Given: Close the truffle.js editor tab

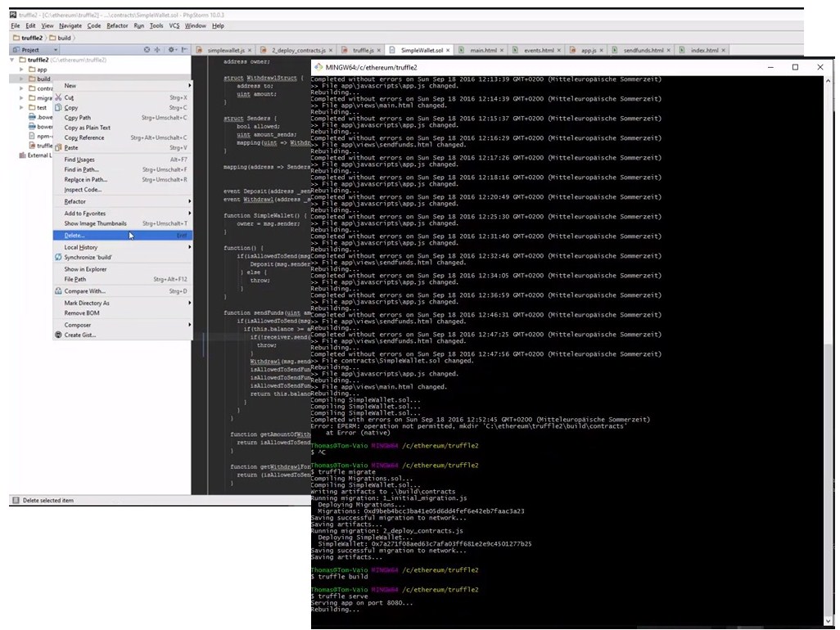Looking at the screenshot, I should pos(379,50).
